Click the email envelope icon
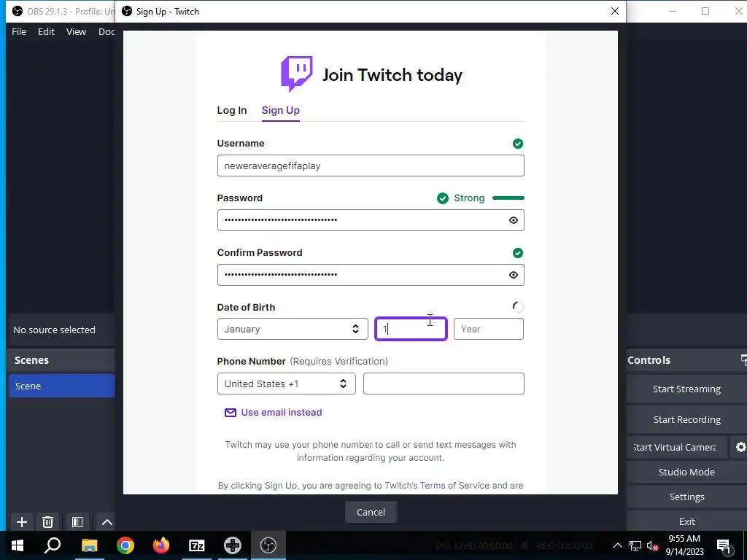The width and height of the screenshot is (747, 560). click(x=230, y=413)
